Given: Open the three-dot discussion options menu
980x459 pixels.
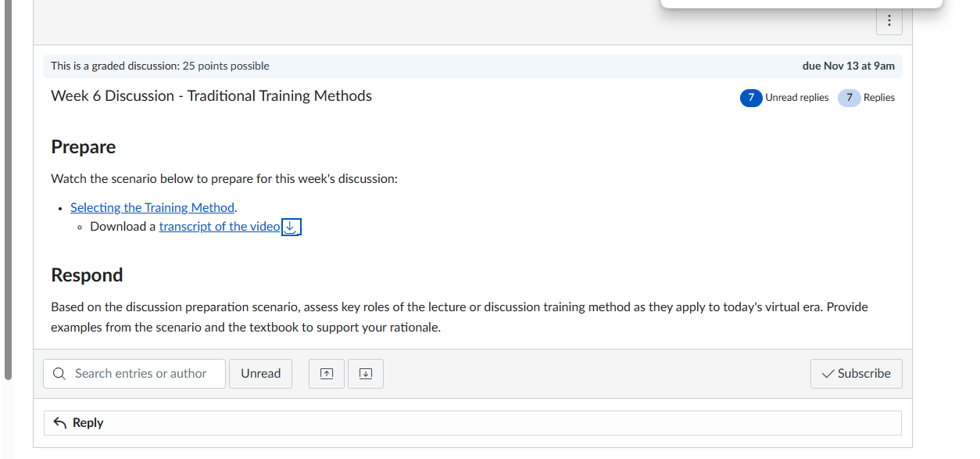Looking at the screenshot, I should pyautogui.click(x=889, y=22).
